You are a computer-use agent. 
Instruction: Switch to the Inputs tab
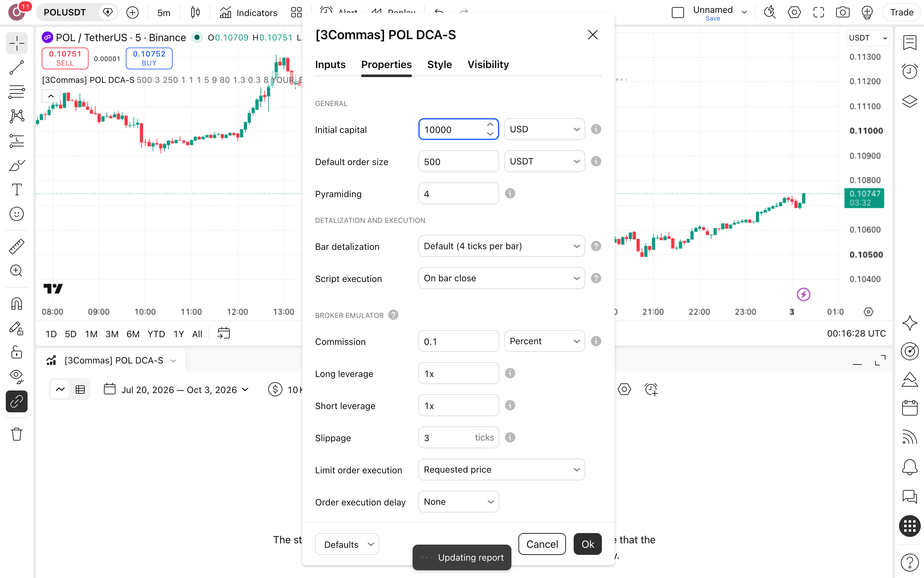pos(330,65)
